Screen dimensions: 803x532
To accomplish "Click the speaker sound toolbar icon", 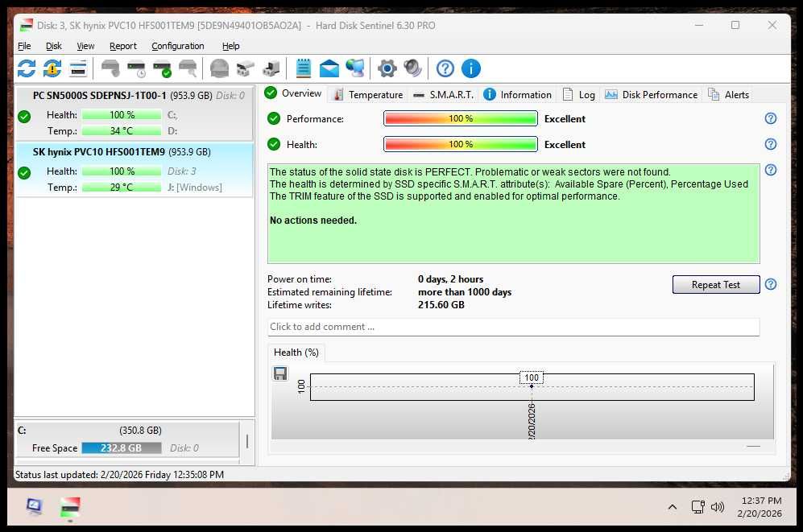I will [412, 68].
